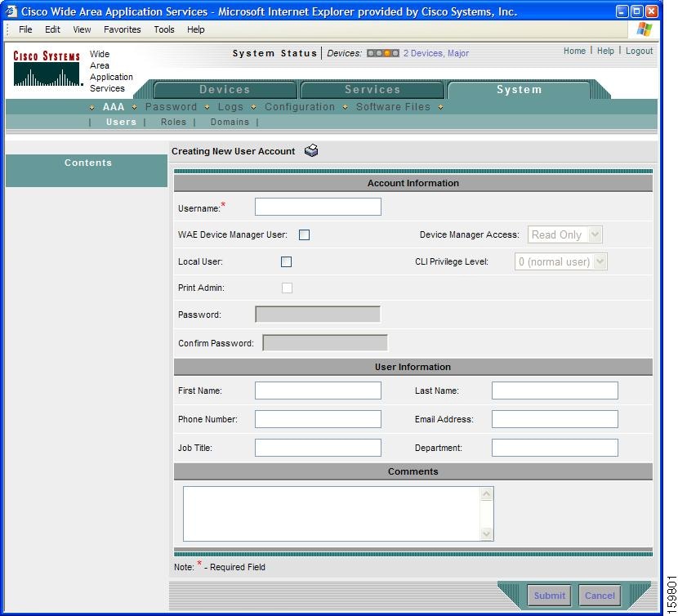Click the Cancel button

(600, 596)
